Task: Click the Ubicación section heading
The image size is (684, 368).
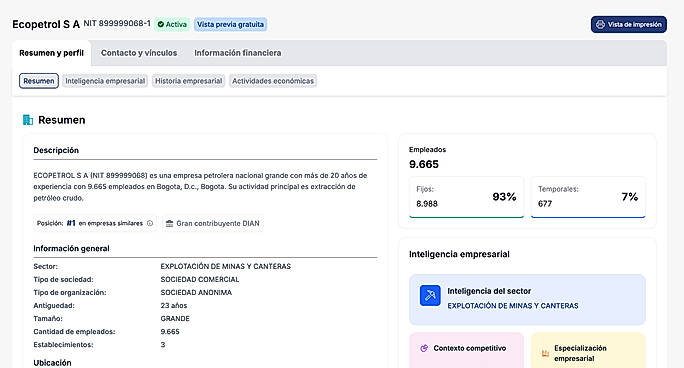Action: click(52, 363)
